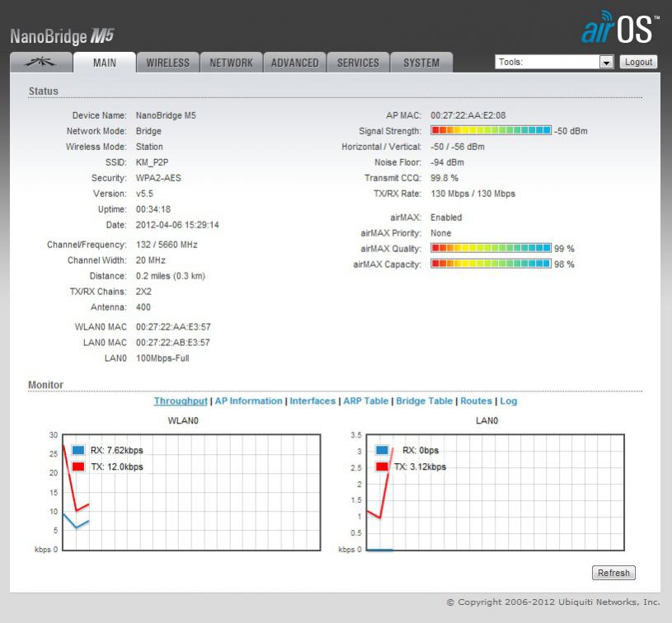Open the SERVICES tab
This screenshot has width=672, height=623.
coord(359,63)
